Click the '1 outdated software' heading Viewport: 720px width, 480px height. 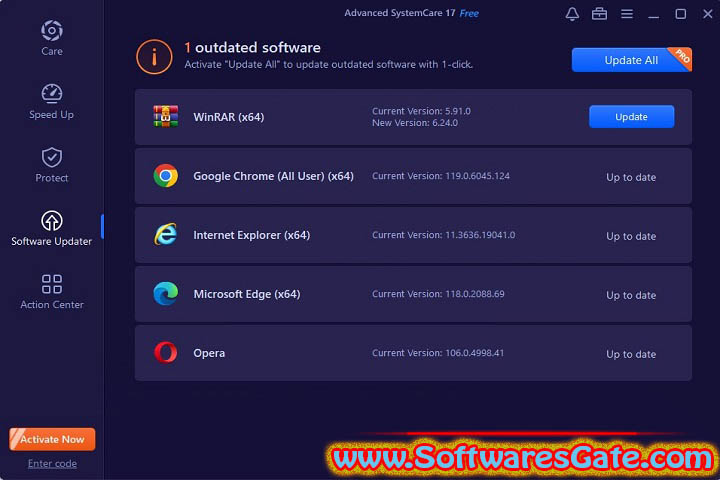pyautogui.click(x=253, y=47)
